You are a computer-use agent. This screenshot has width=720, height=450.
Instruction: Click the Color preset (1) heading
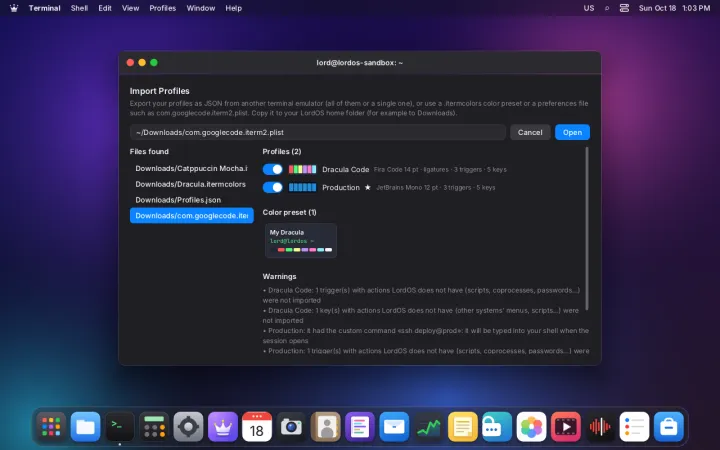click(289, 212)
